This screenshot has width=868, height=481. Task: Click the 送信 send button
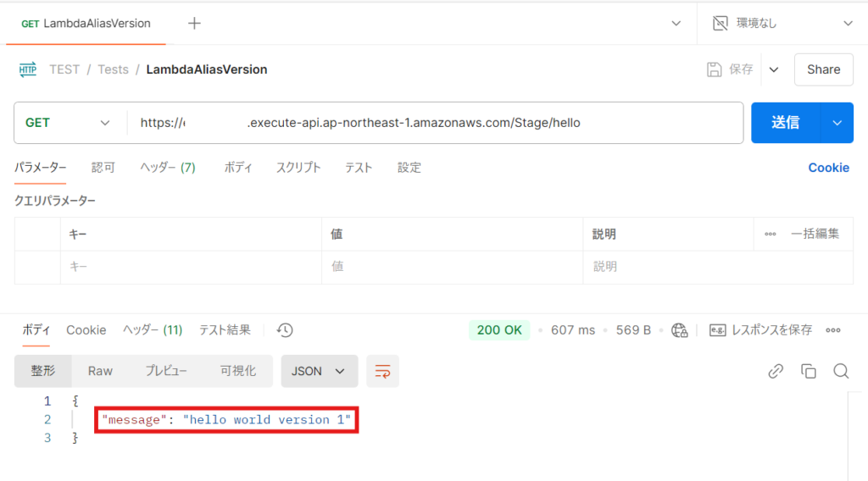(786, 123)
